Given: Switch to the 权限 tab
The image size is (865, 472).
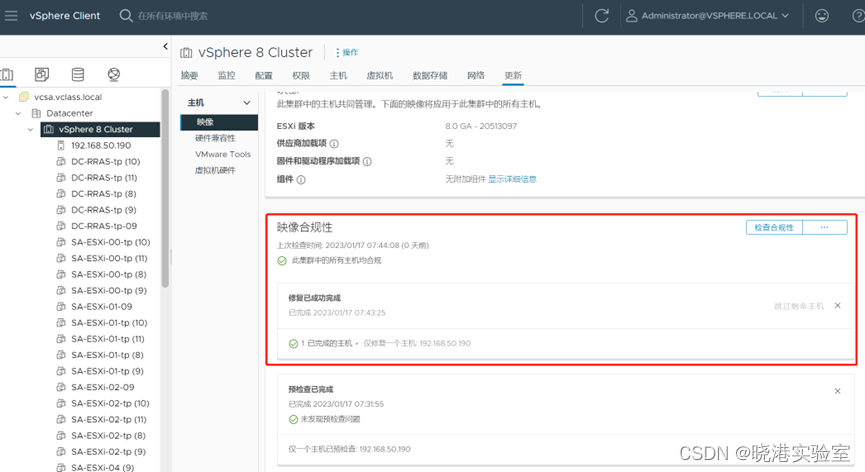Looking at the screenshot, I should pyautogui.click(x=301, y=76).
